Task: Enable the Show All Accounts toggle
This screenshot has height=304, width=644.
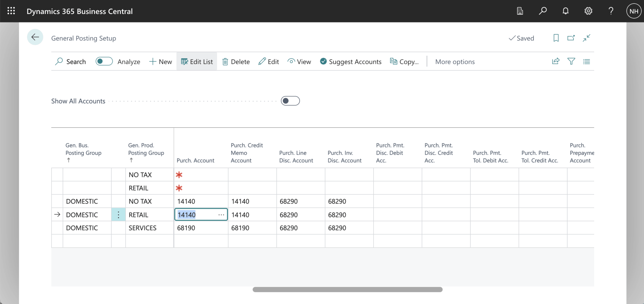Action: (290, 101)
